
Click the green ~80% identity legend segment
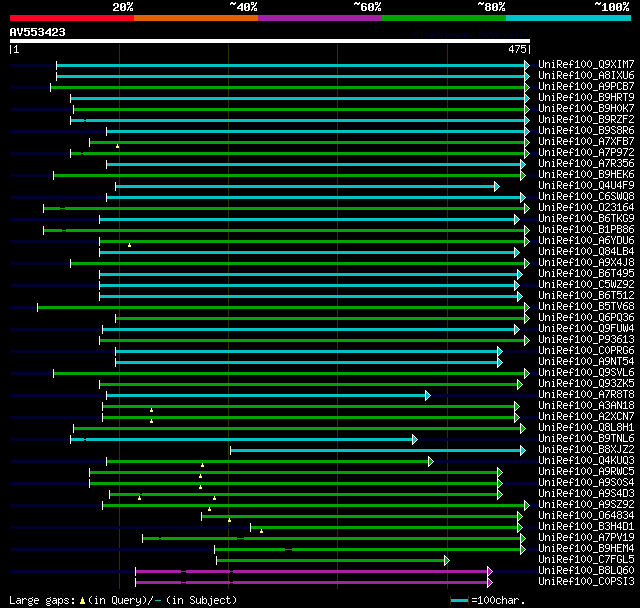tap(443, 18)
